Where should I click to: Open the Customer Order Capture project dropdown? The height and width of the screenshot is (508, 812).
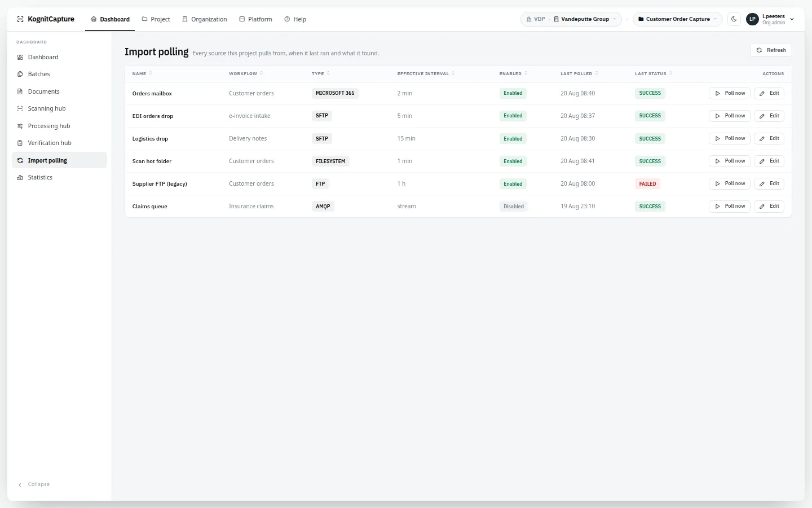tap(677, 19)
